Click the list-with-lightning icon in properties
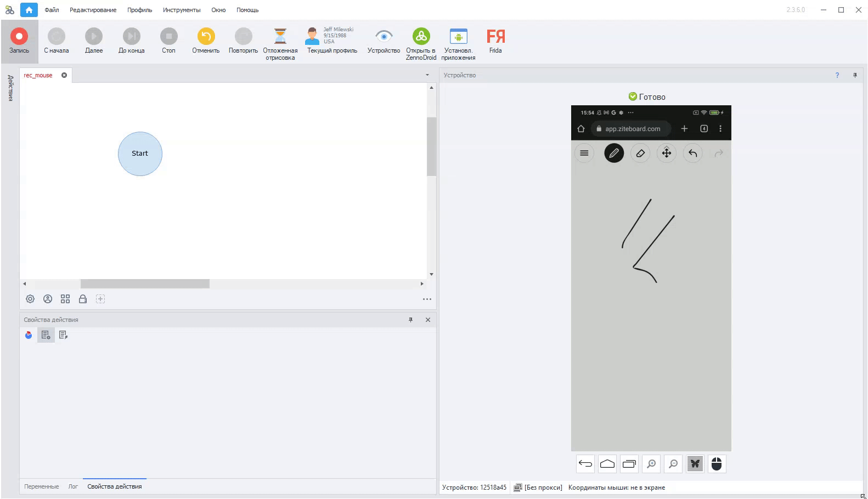This screenshot has width=868, height=499. coord(64,335)
